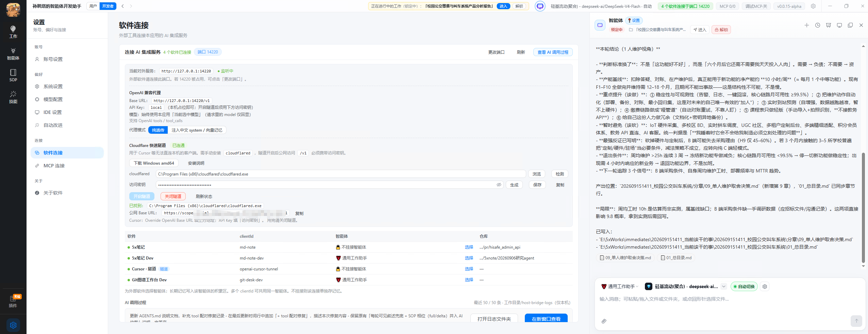
Task: Click the app avatar logo
Action: 13,10
